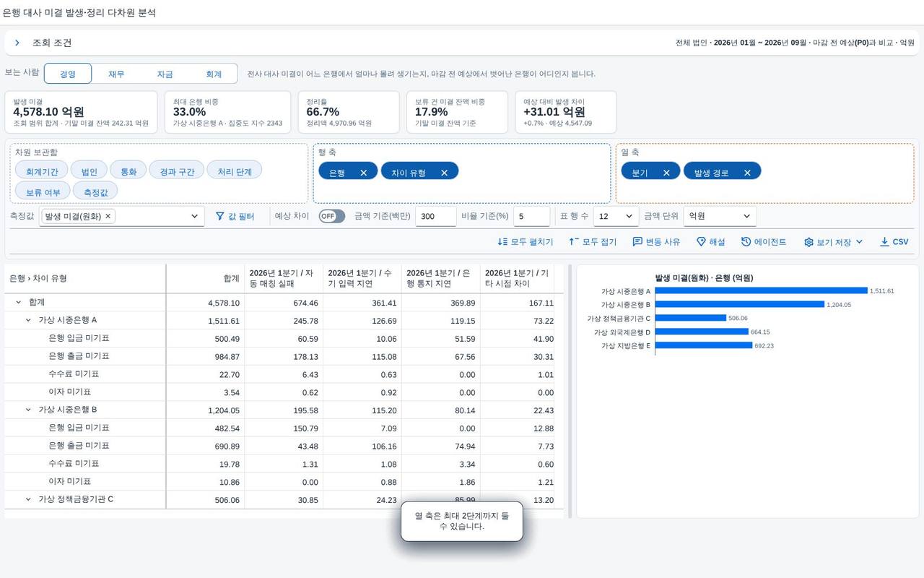This screenshot has height=578, width=924.
Task: Switch to the 자금 persona tab
Action: [165, 74]
